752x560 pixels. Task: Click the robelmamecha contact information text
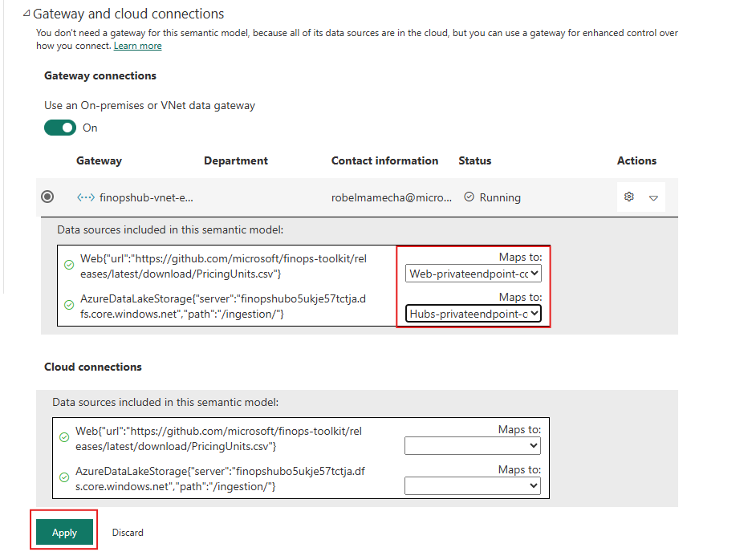pyautogui.click(x=392, y=197)
